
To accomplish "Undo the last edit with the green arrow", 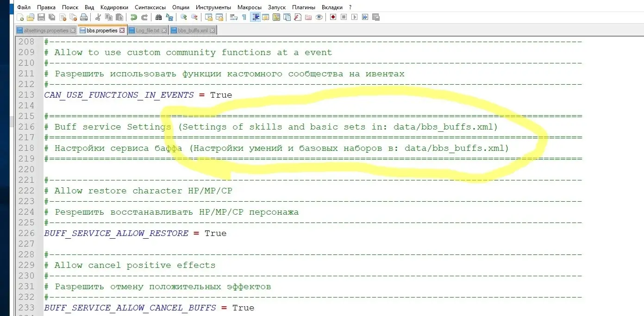I will tap(134, 17).
